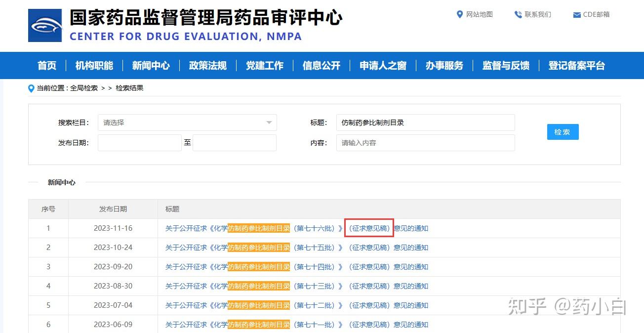Click the location pin icon beside 网站地图
644x333 pixels.
pyautogui.click(x=460, y=14)
